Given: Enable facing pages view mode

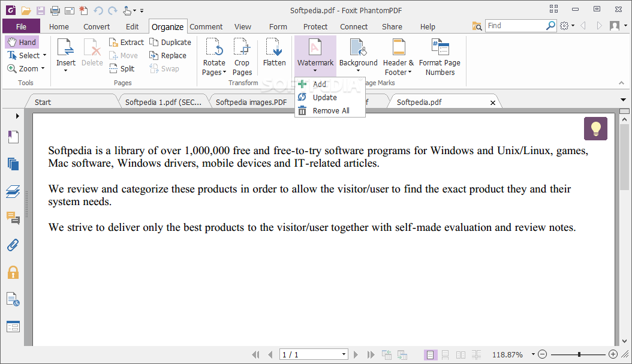Looking at the screenshot, I should (461, 355).
